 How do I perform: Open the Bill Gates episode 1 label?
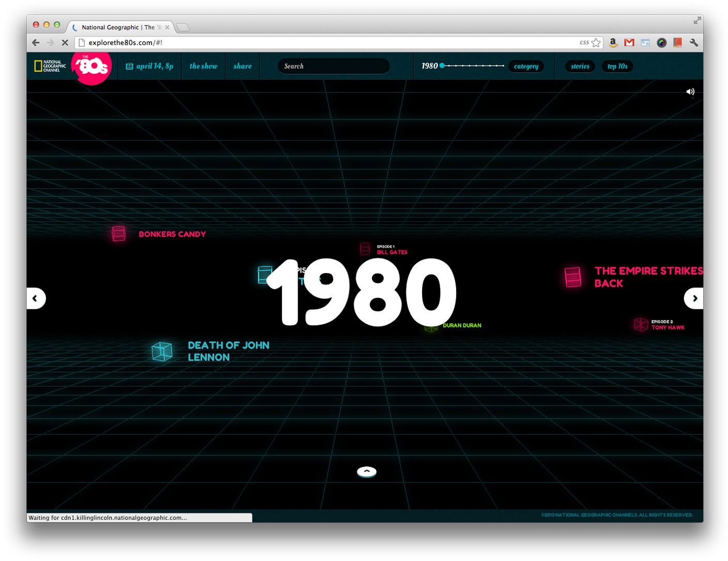392,250
